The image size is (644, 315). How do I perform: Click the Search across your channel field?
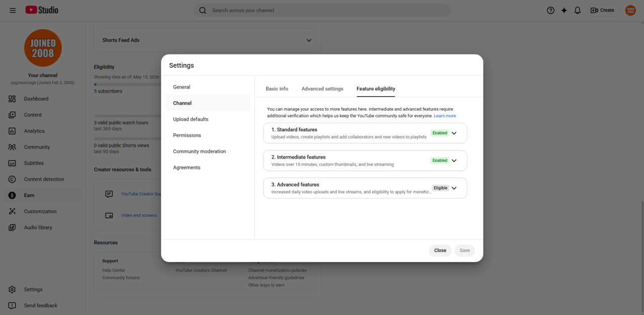(x=322, y=10)
